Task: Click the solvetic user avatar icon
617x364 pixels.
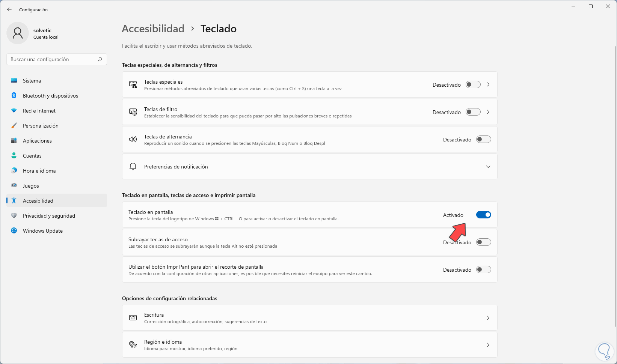Action: point(18,33)
